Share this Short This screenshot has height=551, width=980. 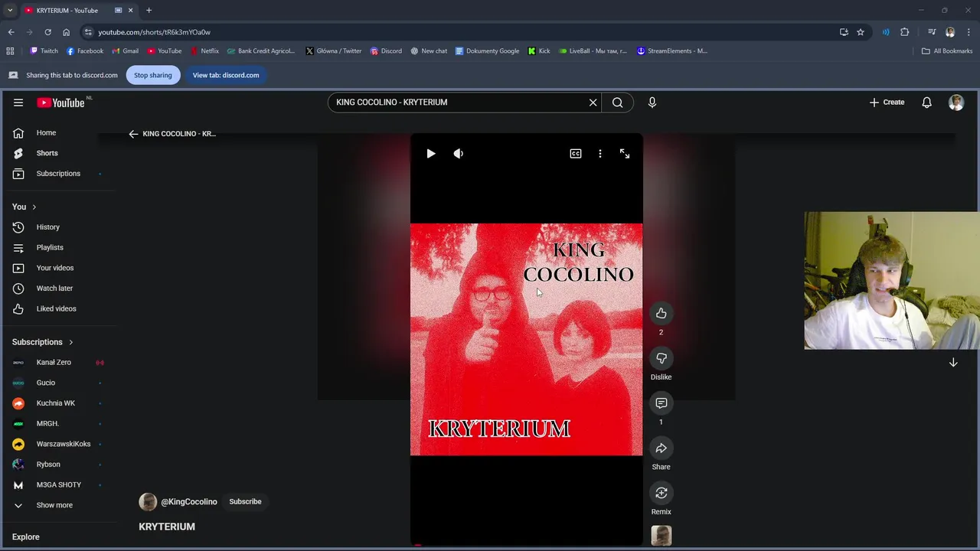click(661, 448)
